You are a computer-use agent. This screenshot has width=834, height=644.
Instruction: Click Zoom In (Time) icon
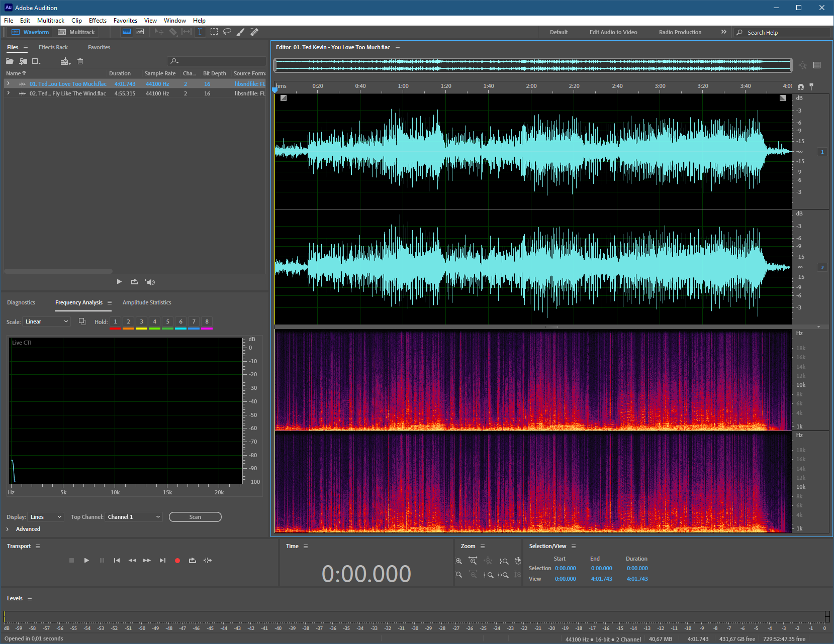(473, 561)
